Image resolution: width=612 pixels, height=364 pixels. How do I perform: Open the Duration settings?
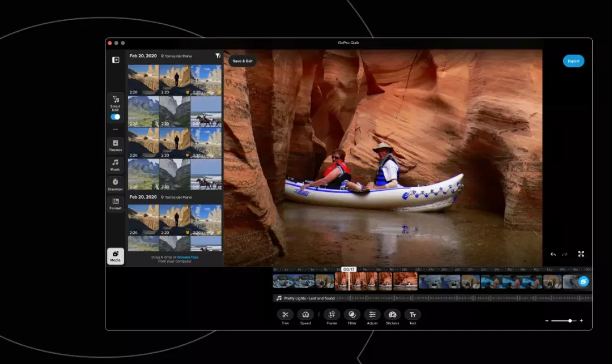[x=115, y=185]
